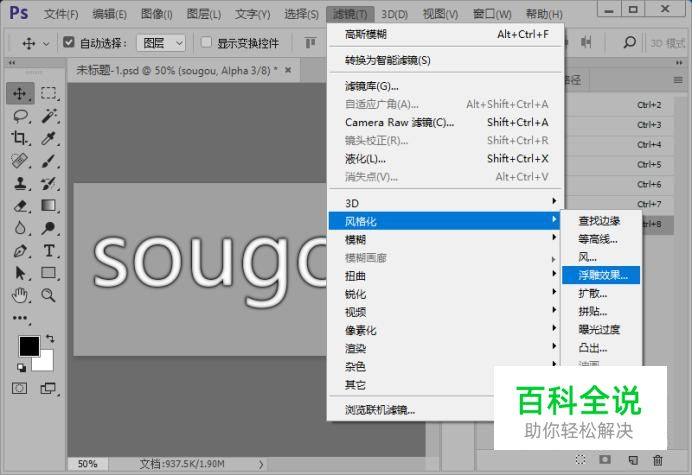This screenshot has height=475, width=692.
Task: Choose Convert for Smart Filters
Action: (446, 60)
